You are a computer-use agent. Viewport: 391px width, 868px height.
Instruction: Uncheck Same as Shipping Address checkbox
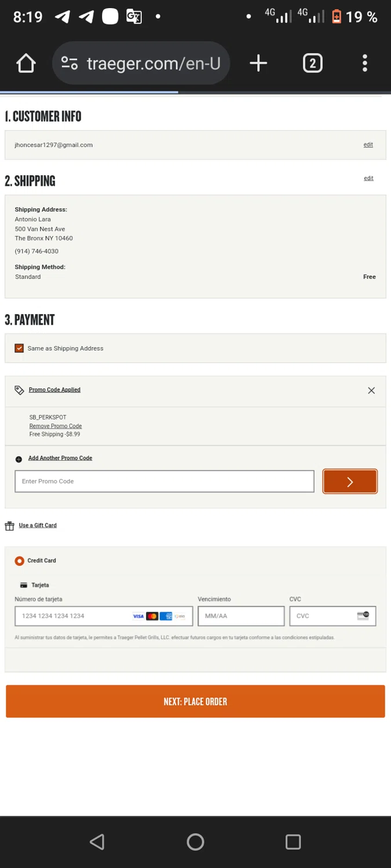tap(19, 348)
